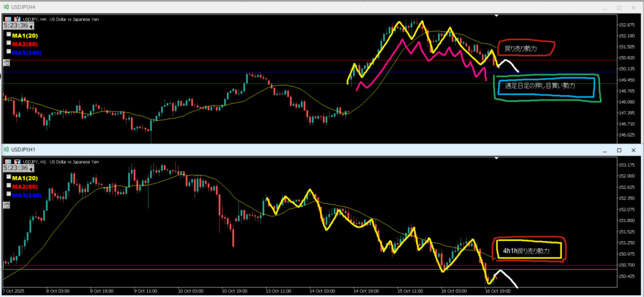Maximize the USDJPY,H4 chart window

(619, 8)
